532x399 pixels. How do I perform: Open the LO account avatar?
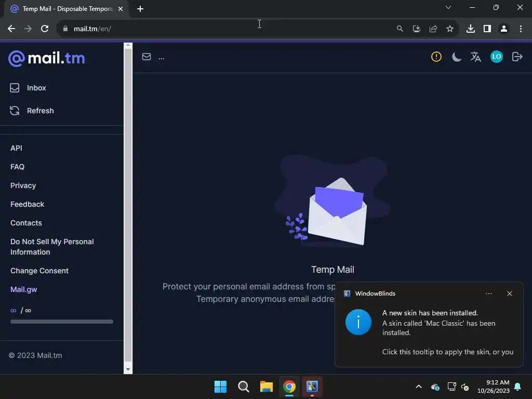[496, 57]
